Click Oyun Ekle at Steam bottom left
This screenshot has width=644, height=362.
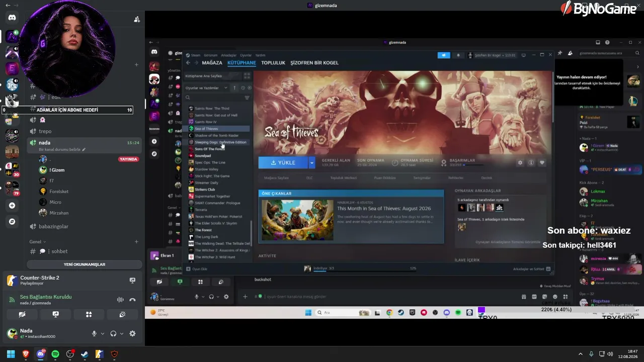197,269
